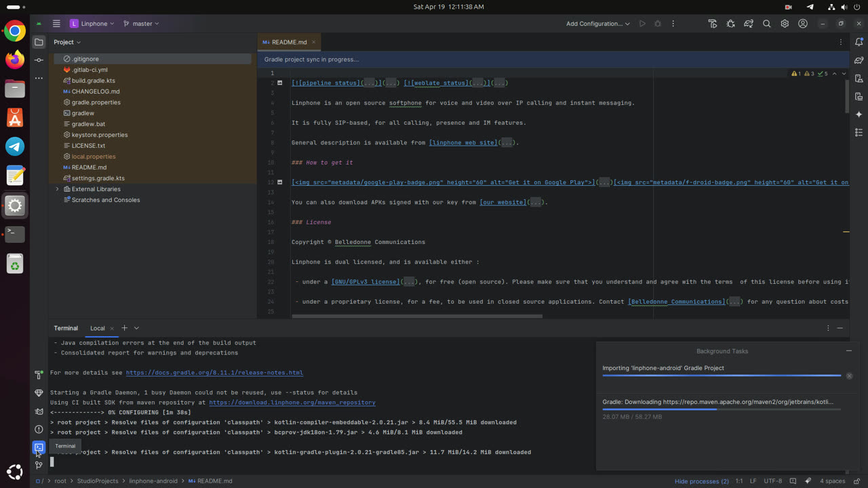This screenshot has height=488, width=868.
Task: Open the Project tool window folder icon
Action: pyautogui.click(x=39, y=42)
